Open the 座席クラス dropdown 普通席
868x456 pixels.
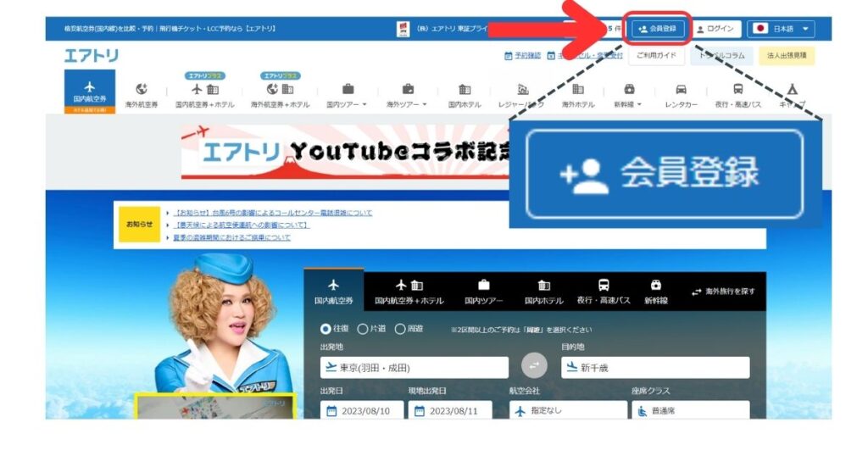pyautogui.click(x=691, y=410)
